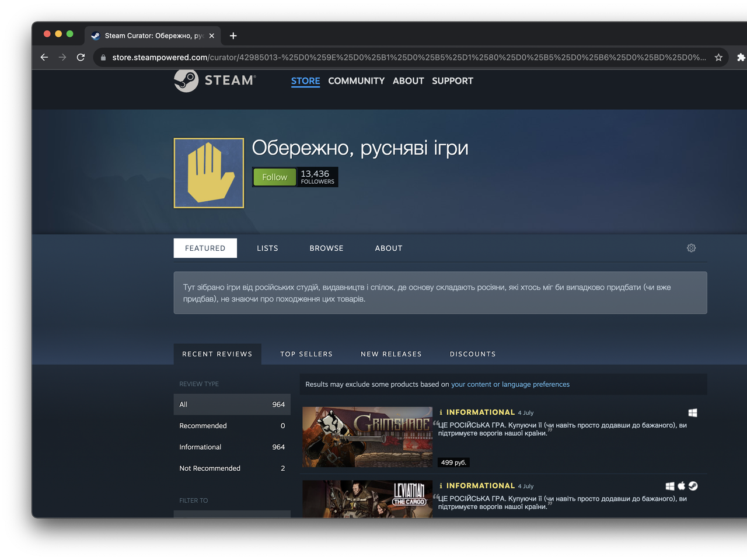Click the informational icon on the Grimshade review
The width and height of the screenshot is (747, 560).
[441, 412]
